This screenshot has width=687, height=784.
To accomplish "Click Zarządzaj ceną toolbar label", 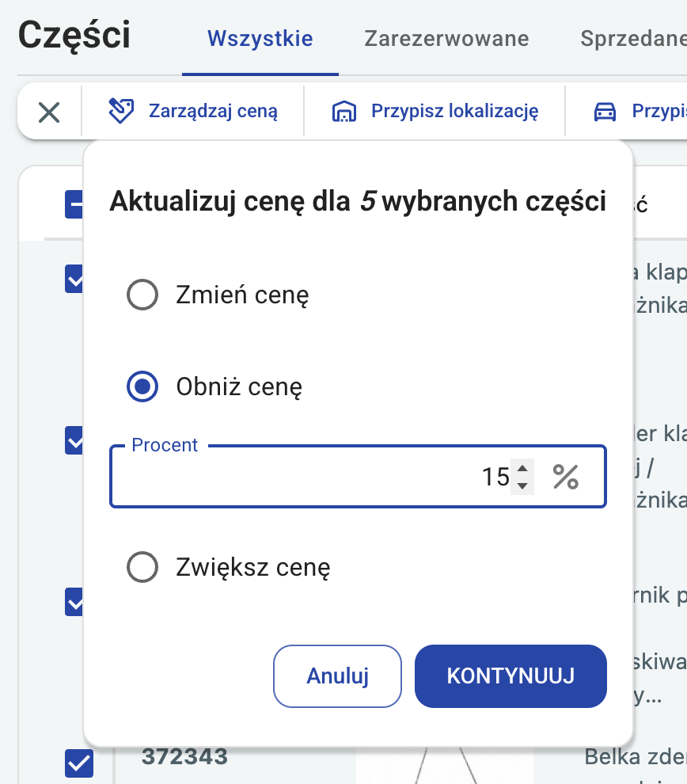I will pyautogui.click(x=213, y=111).
